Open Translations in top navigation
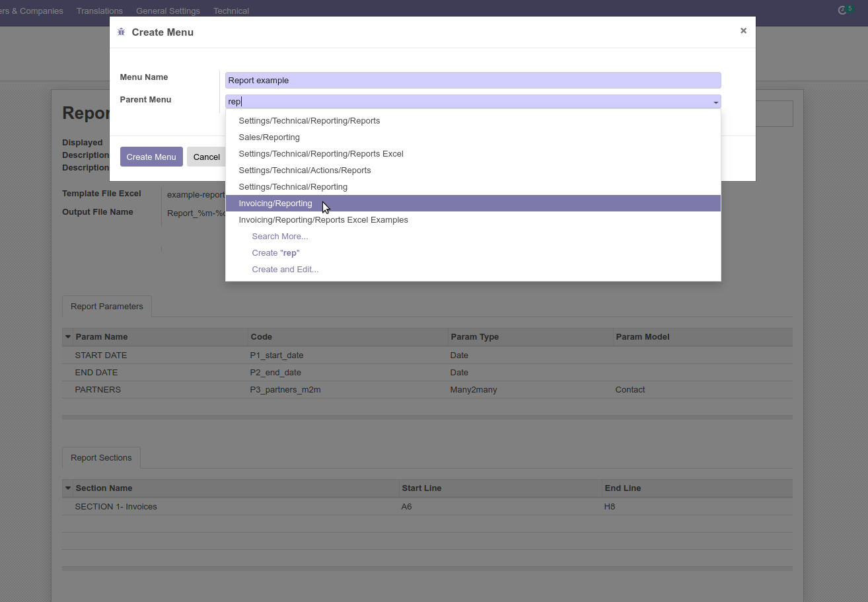The width and height of the screenshot is (868, 602). 100,11
